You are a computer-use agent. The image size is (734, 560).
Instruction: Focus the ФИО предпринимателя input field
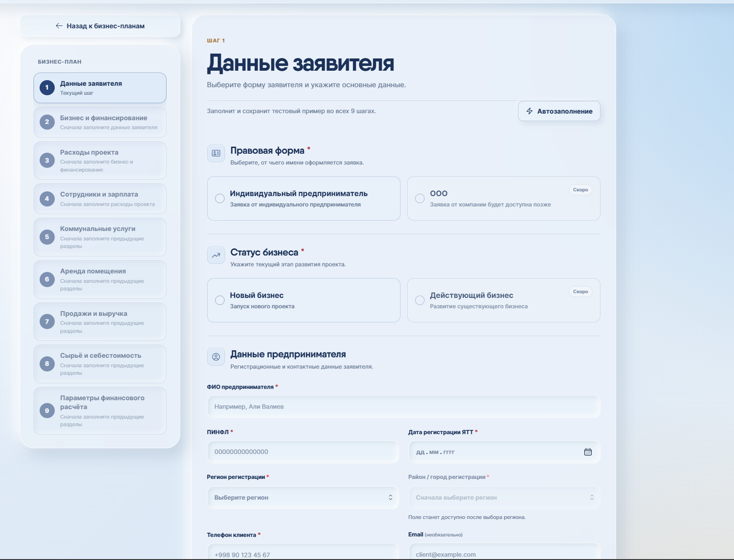(x=404, y=407)
